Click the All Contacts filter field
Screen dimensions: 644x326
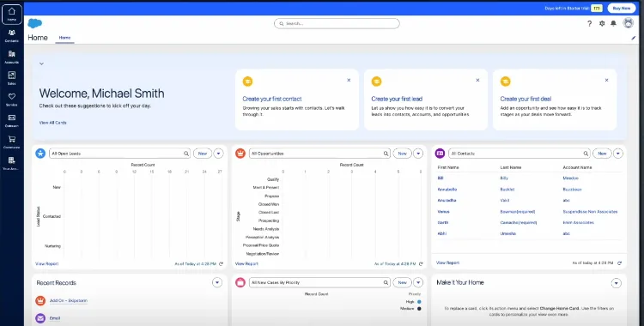519,154
